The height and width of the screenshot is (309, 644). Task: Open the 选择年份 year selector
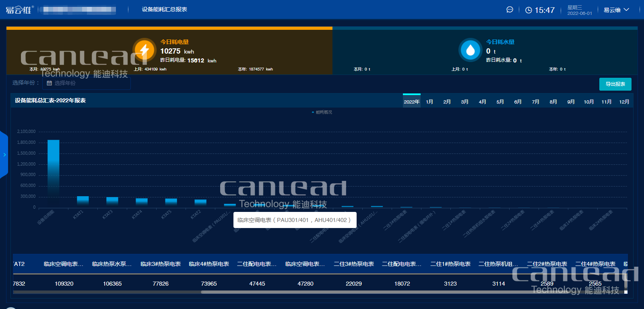(86, 83)
